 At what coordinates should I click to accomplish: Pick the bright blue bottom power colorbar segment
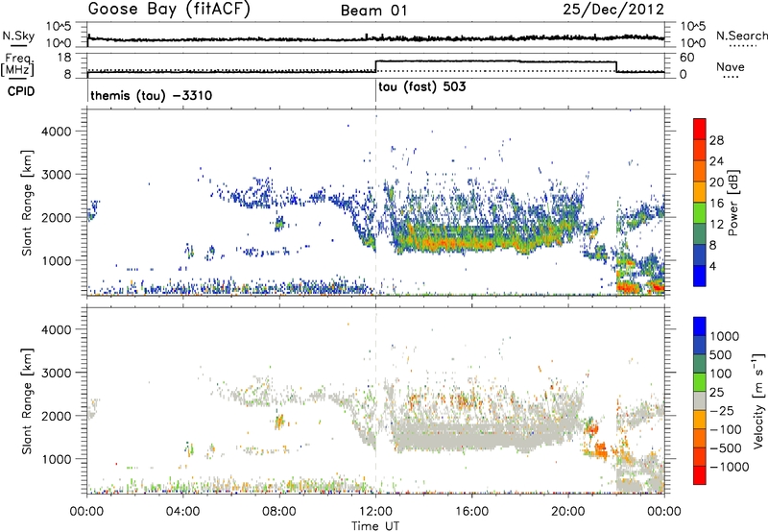[700, 277]
